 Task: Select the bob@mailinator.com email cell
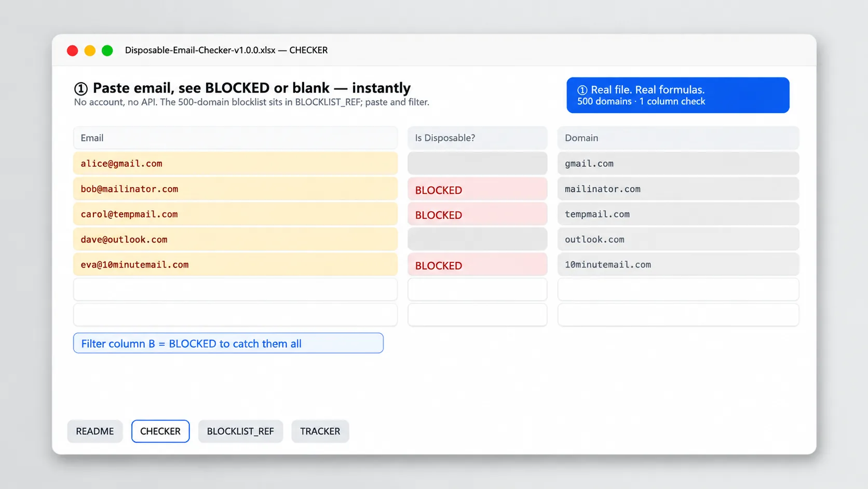tap(236, 189)
